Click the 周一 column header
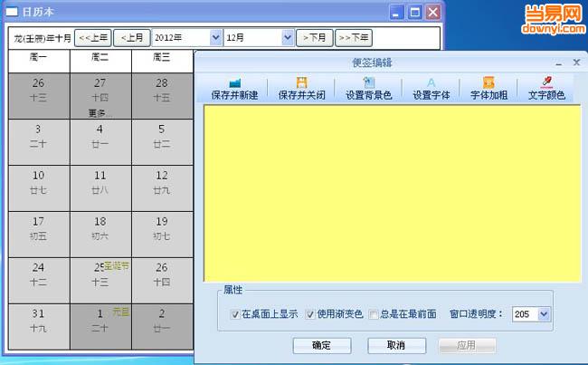The height and width of the screenshot is (365, 588). click(39, 62)
